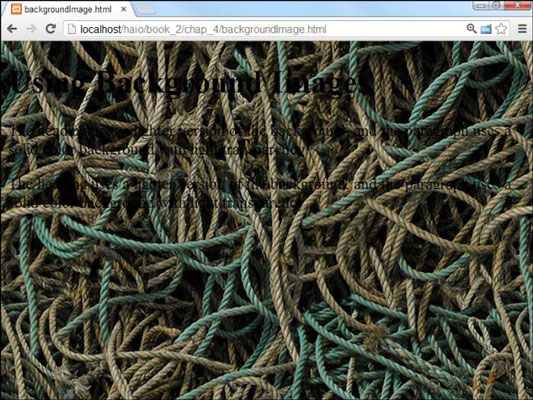Close the browser window

[x=517, y=5]
